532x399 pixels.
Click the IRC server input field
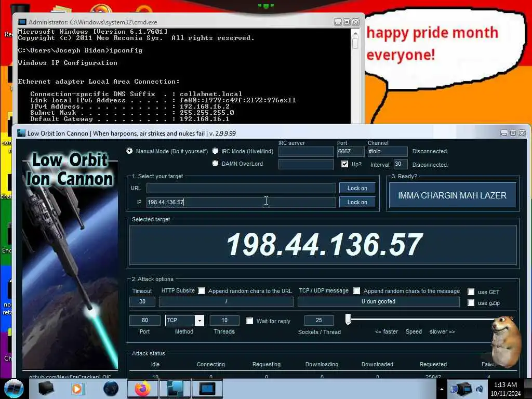306,151
